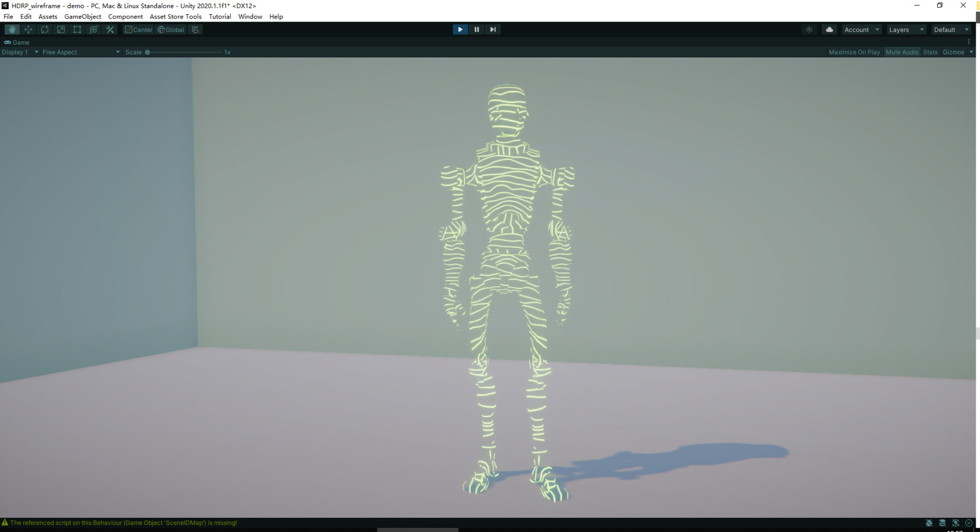
Task: Select the Rect Transform tool
Action: point(77,29)
